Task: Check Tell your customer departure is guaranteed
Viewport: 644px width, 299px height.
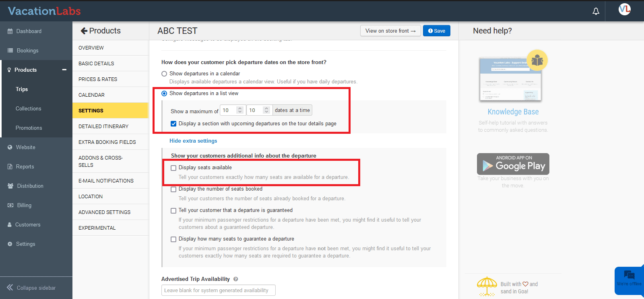Action: tap(173, 211)
